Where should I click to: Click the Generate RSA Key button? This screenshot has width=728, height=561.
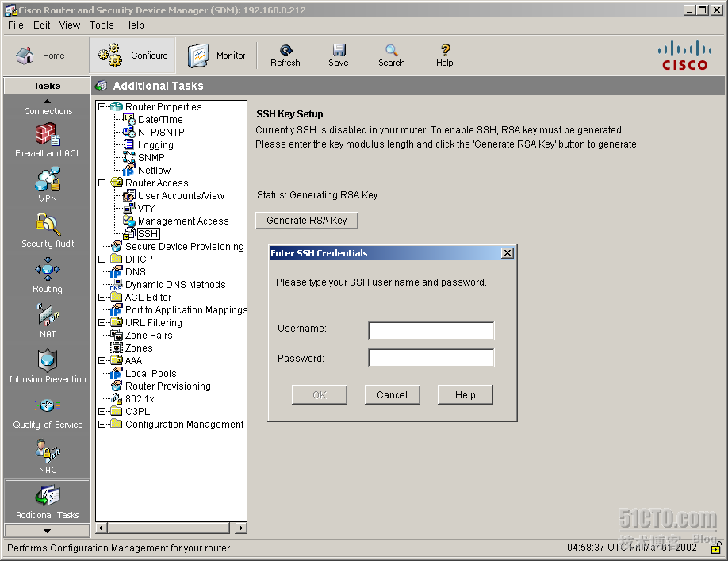[307, 221]
